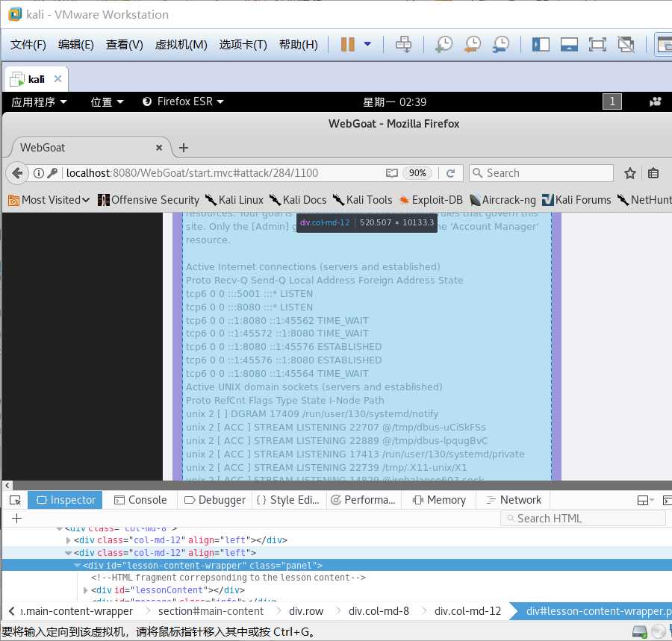Open the 查看(V) menu
Viewport: 672px width, 641px height.
(124, 45)
